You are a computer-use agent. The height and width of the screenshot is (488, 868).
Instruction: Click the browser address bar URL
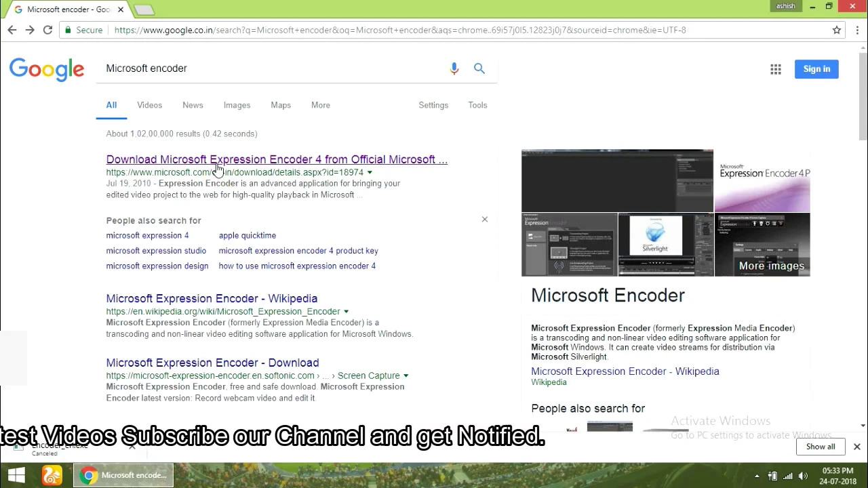400,30
